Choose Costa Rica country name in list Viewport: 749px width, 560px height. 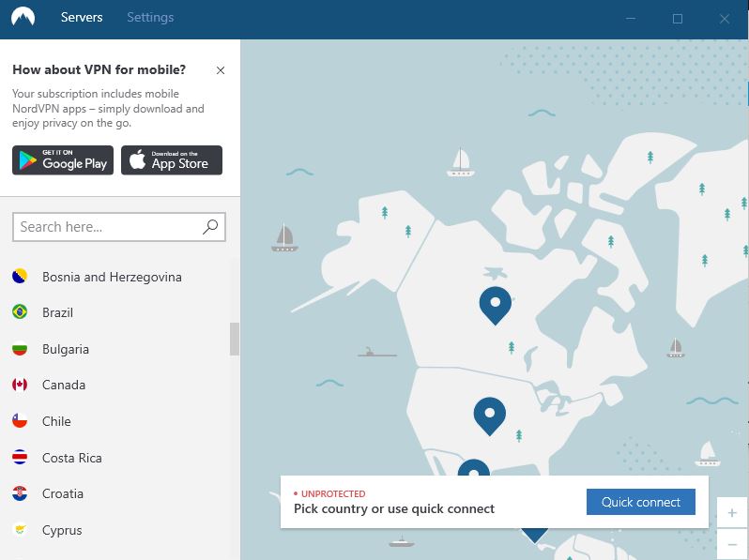click(x=71, y=458)
